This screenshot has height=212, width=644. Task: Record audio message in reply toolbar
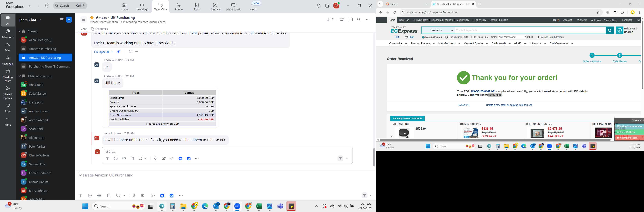[x=155, y=158]
